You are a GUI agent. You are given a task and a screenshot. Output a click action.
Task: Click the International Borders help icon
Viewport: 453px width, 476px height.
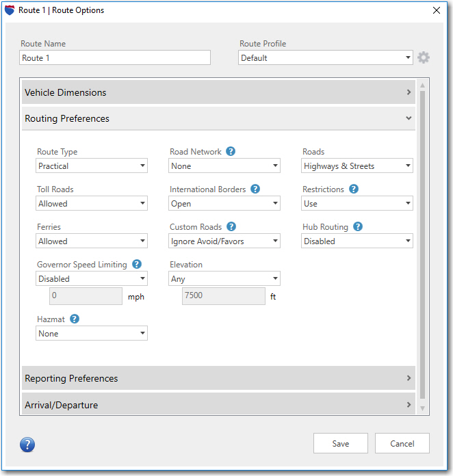coord(255,189)
